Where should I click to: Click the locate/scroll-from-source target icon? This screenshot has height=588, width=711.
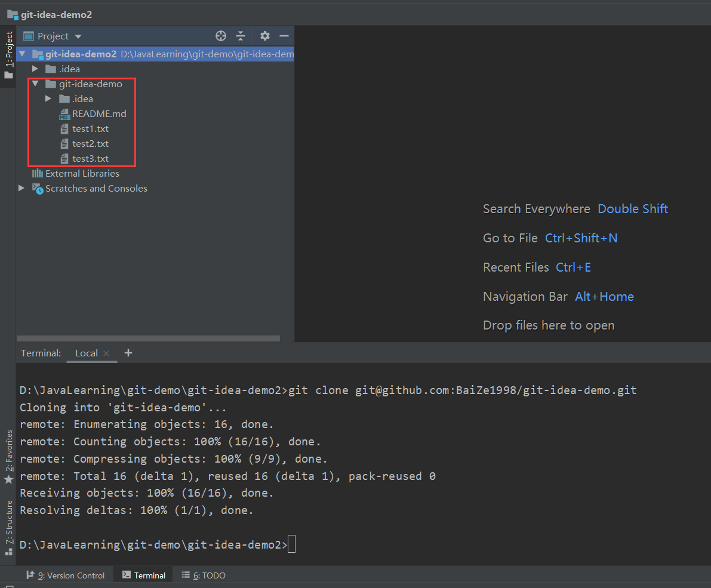point(221,36)
